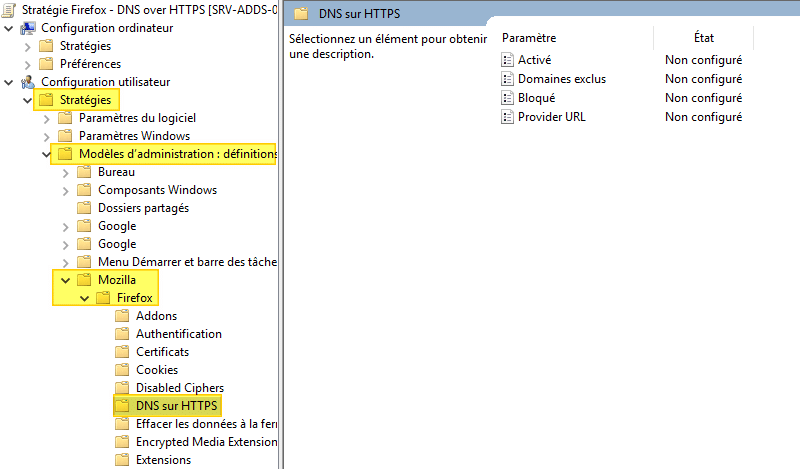Image resolution: width=800 pixels, height=469 pixels.
Task: Select Dossiers partagés in the tree
Action: [x=143, y=208]
